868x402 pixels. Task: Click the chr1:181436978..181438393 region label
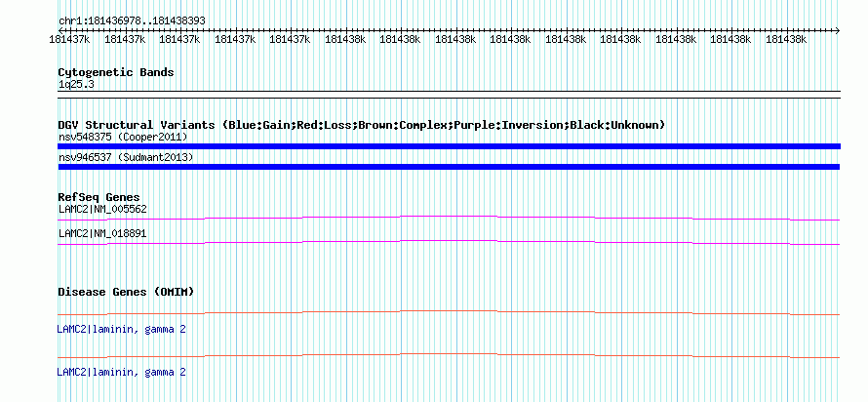pyautogui.click(x=132, y=20)
